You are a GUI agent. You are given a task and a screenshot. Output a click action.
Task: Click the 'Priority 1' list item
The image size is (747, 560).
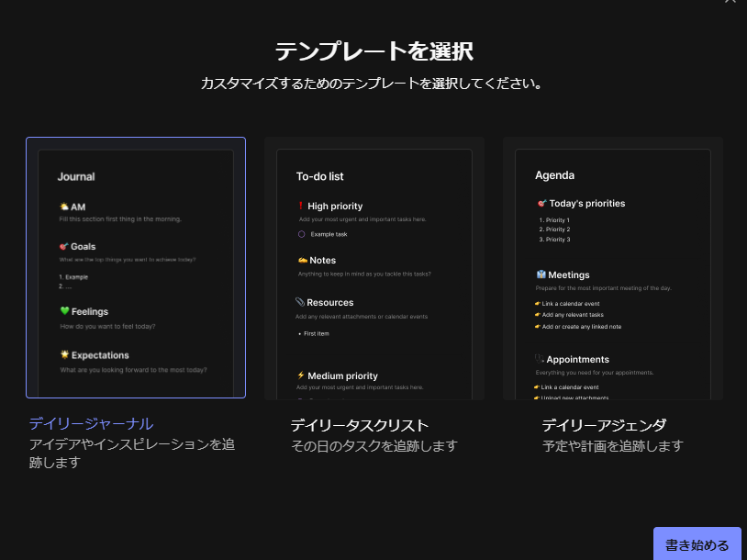pyautogui.click(x=554, y=220)
